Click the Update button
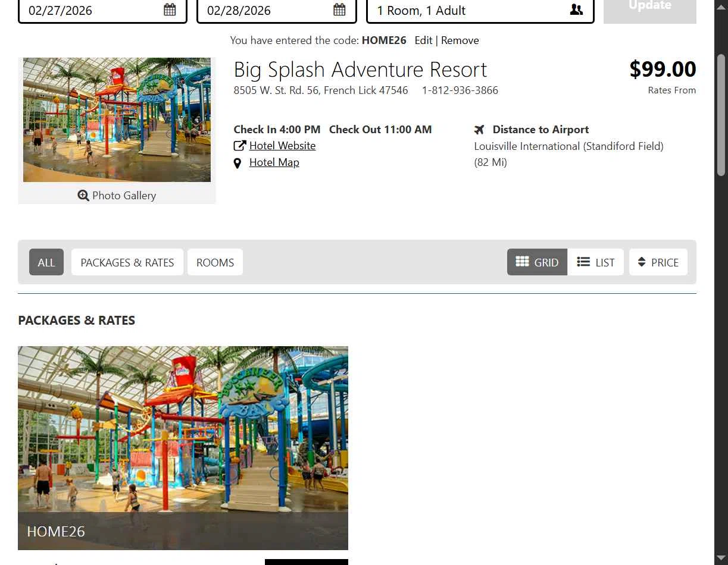 [x=650, y=10]
